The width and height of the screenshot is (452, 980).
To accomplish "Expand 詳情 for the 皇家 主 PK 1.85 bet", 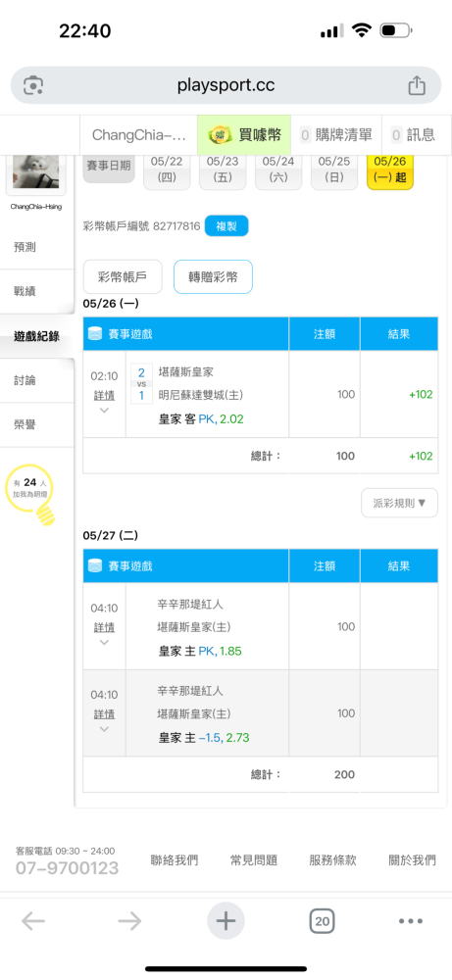I will pyautogui.click(x=104, y=633).
